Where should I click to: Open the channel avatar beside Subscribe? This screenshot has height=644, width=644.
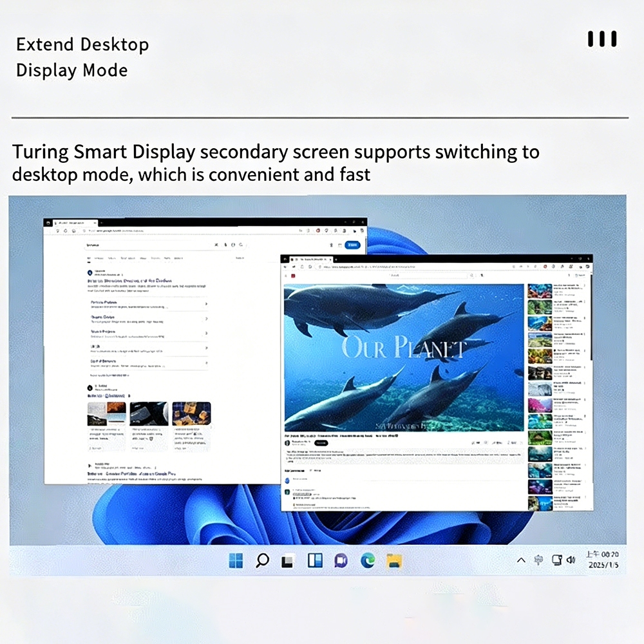(x=287, y=443)
